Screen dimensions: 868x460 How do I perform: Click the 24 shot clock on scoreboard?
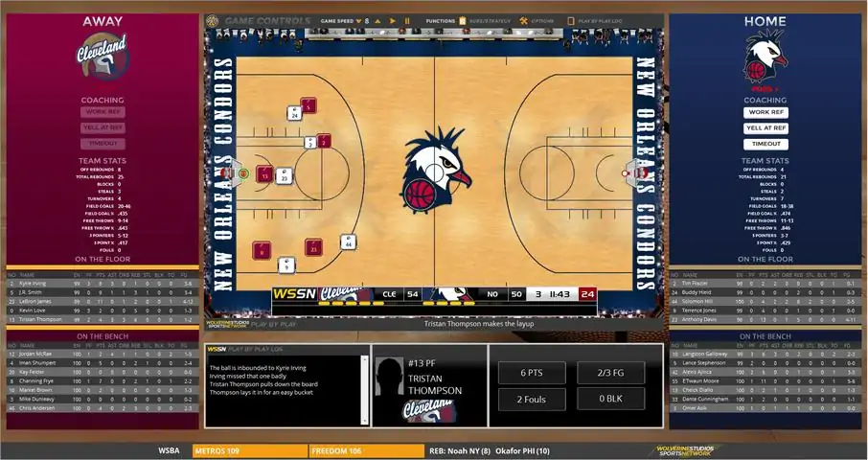(x=587, y=294)
